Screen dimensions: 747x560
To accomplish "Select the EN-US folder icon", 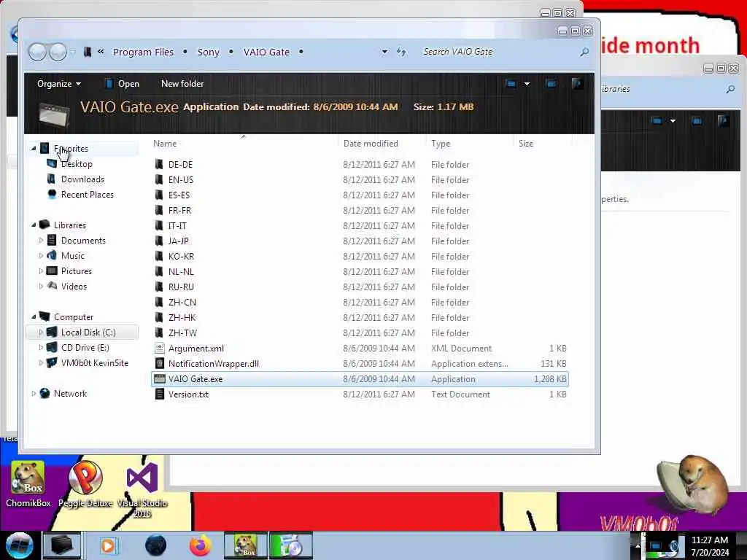I will pos(159,179).
